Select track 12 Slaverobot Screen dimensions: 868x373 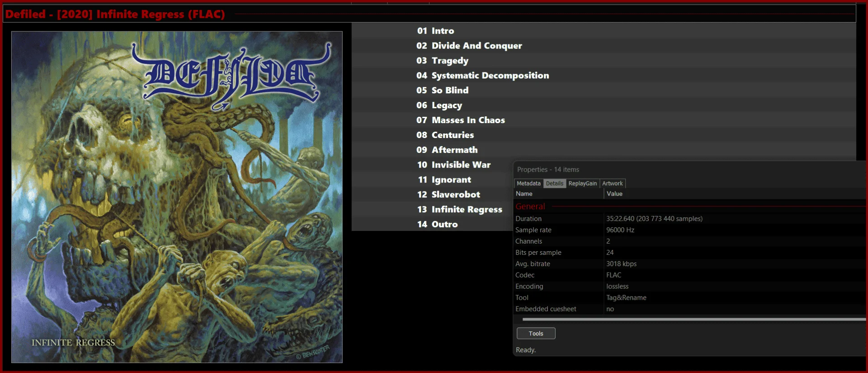click(x=432, y=195)
